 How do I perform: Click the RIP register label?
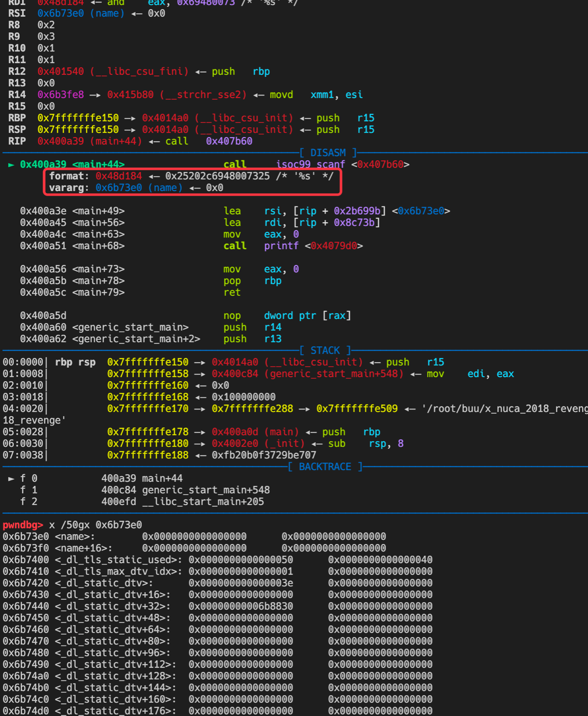point(17,141)
